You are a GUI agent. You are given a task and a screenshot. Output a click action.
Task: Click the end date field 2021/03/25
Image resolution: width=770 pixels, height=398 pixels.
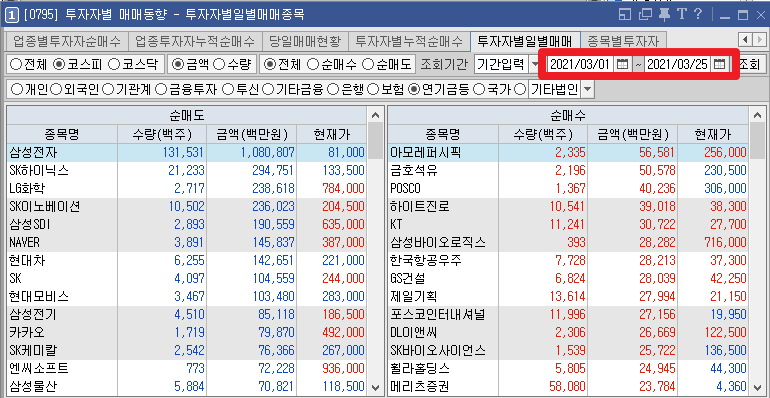pyautogui.click(x=677, y=64)
